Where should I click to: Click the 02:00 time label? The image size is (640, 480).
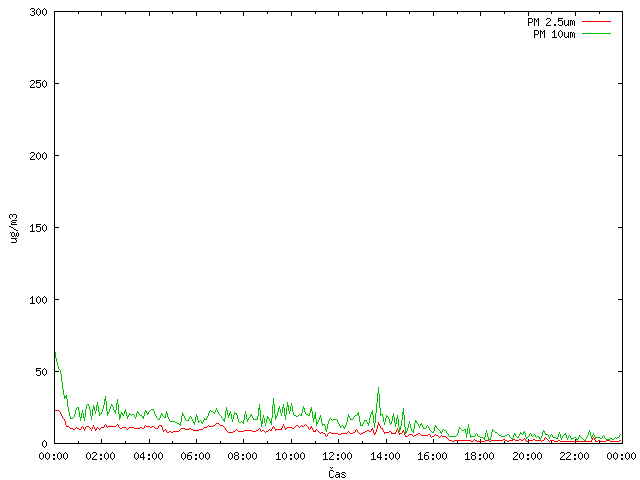[100, 456]
